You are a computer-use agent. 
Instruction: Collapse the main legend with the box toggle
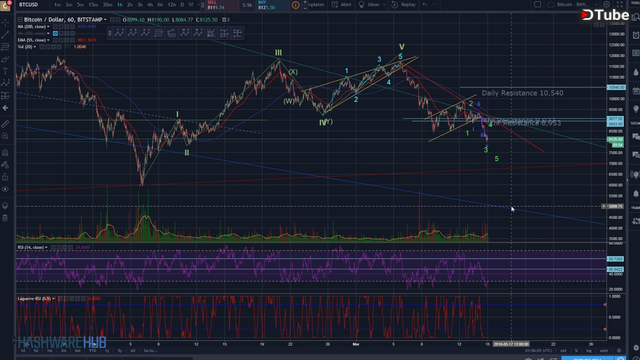pyautogui.click(x=20, y=20)
